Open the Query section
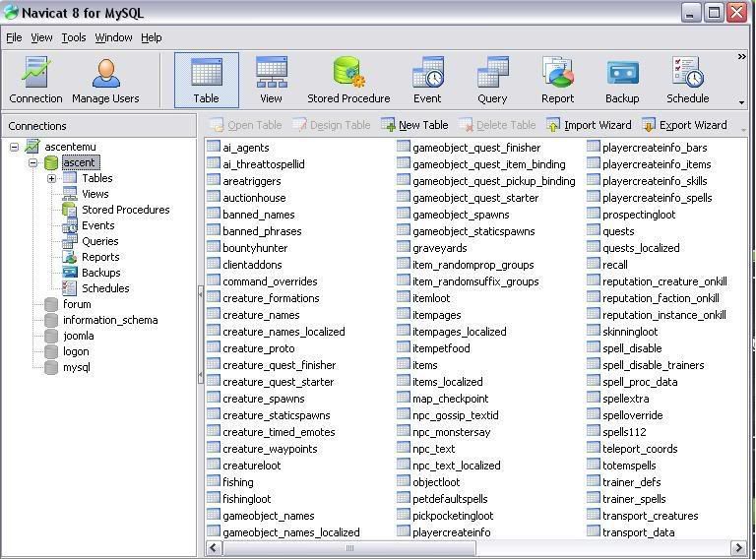This screenshot has width=756, height=560. click(x=492, y=80)
